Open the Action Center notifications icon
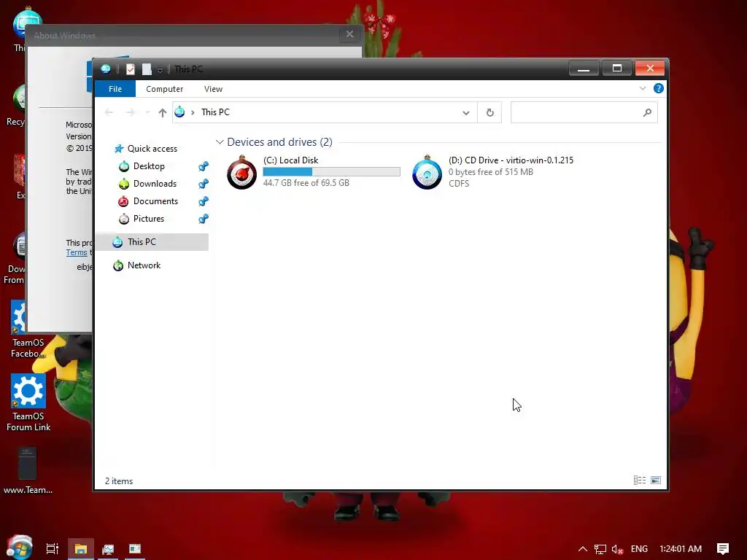 pyautogui.click(x=723, y=549)
